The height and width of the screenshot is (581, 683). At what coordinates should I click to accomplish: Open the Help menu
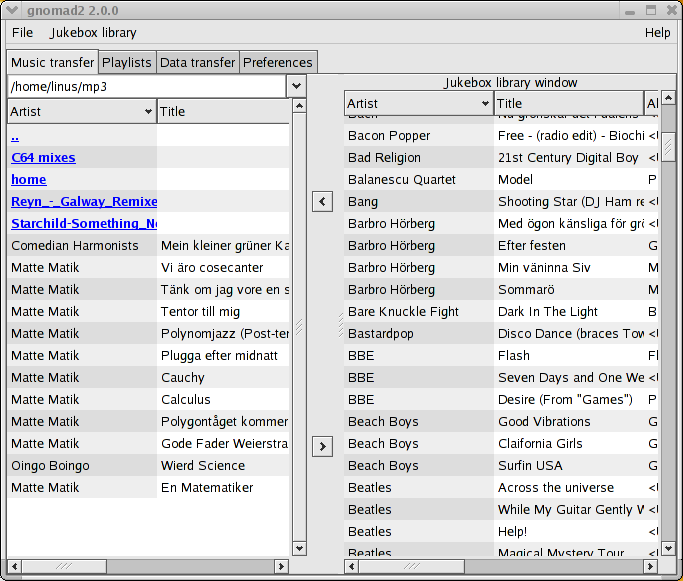tap(657, 33)
